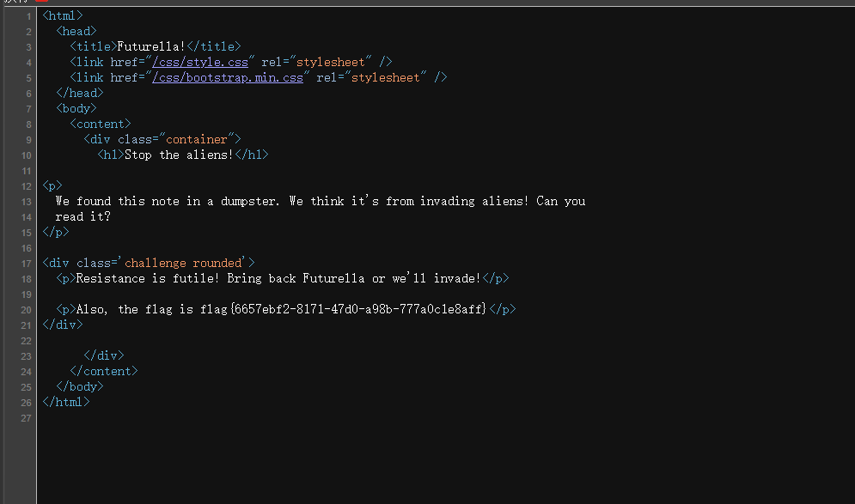Click the "container" class attribute value

(197, 139)
